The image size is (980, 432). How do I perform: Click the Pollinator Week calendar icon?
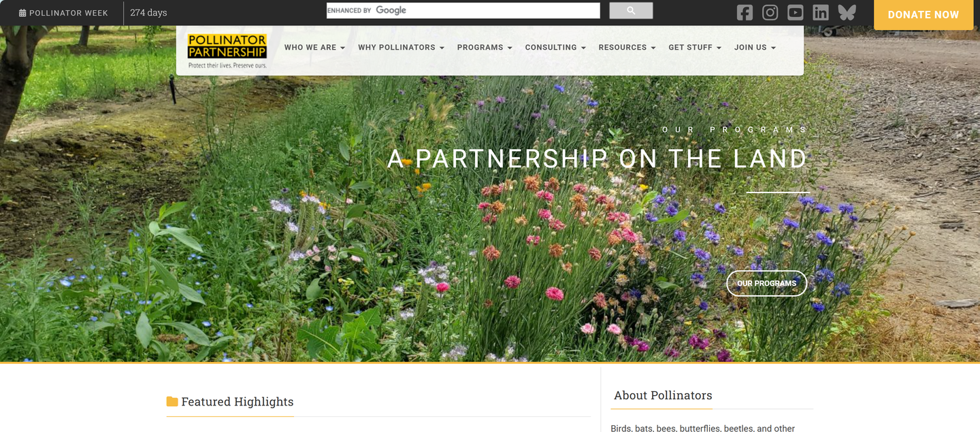(x=22, y=13)
